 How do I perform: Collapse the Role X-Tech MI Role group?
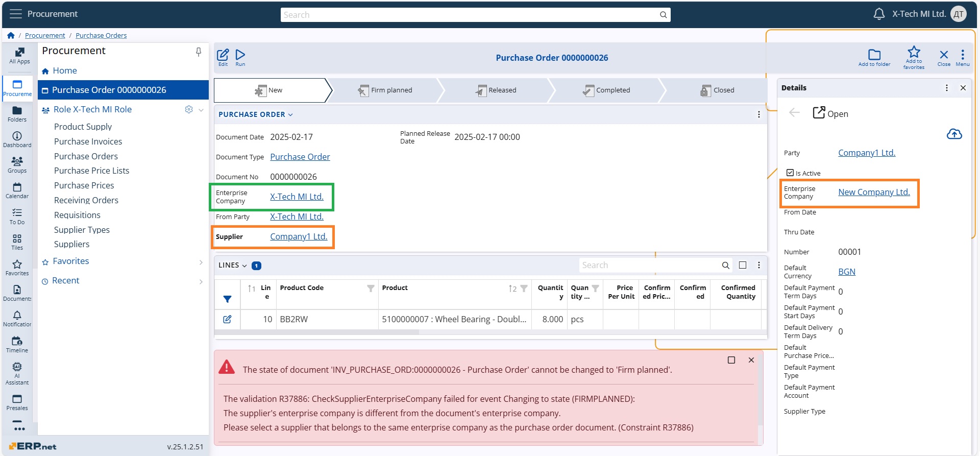201,110
